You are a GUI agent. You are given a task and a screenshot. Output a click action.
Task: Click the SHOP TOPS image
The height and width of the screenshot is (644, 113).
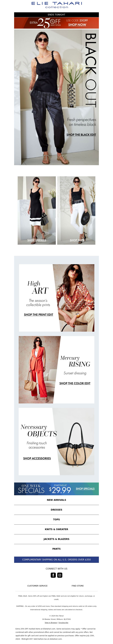pos(76,211)
